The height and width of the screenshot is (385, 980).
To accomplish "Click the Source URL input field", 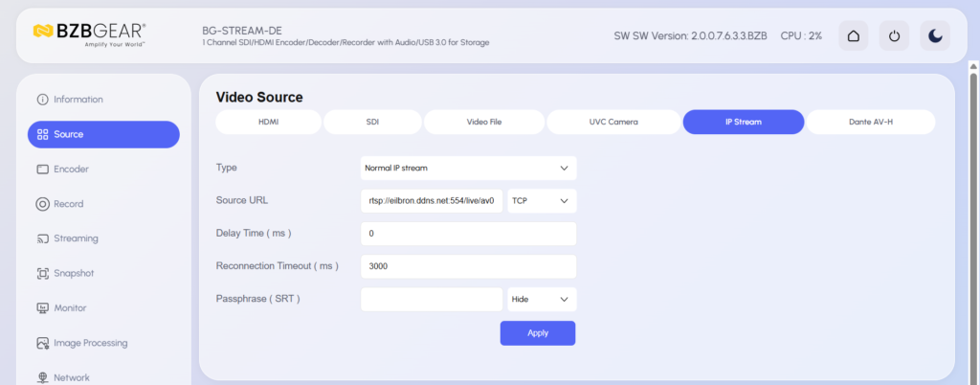I will point(432,201).
